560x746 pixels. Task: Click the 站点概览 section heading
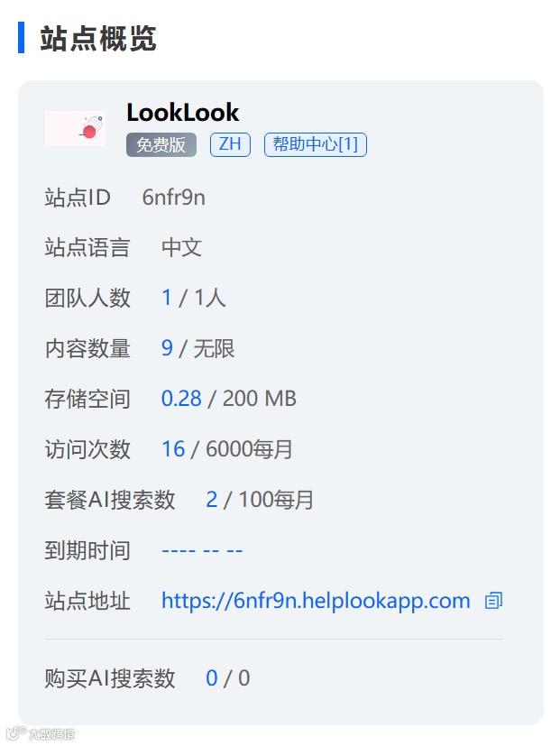point(98,38)
